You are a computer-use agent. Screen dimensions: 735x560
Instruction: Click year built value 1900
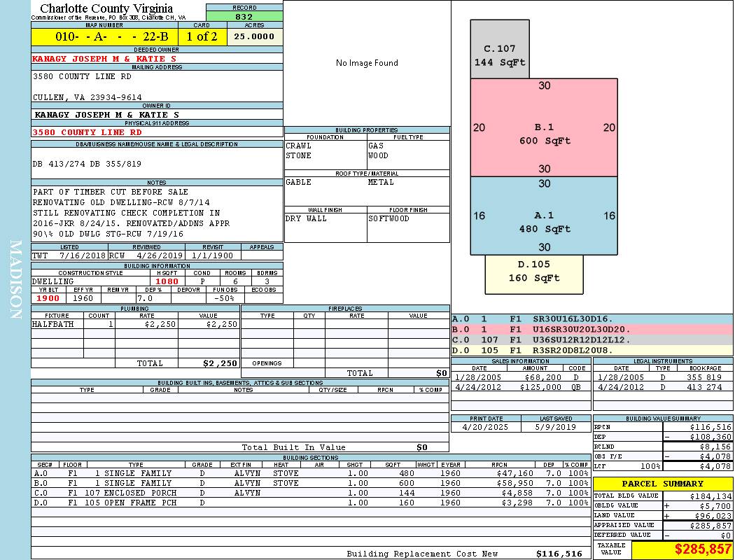point(48,298)
